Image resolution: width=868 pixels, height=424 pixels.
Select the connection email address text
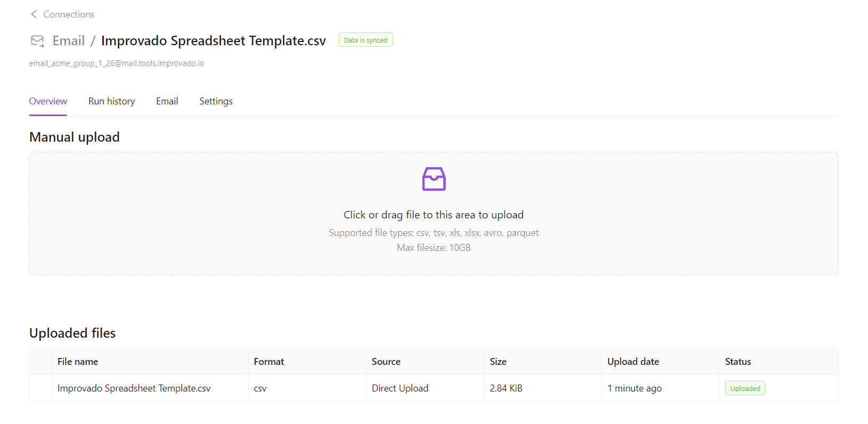click(117, 63)
